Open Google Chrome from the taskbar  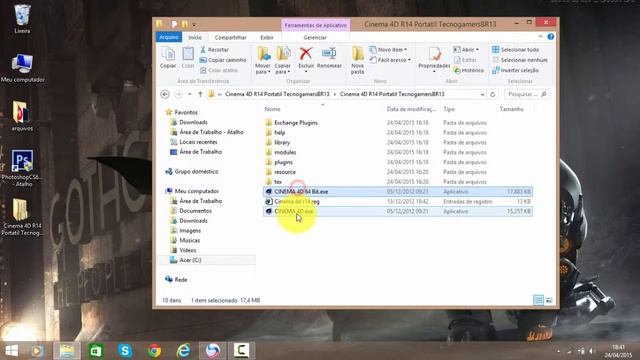154,351
